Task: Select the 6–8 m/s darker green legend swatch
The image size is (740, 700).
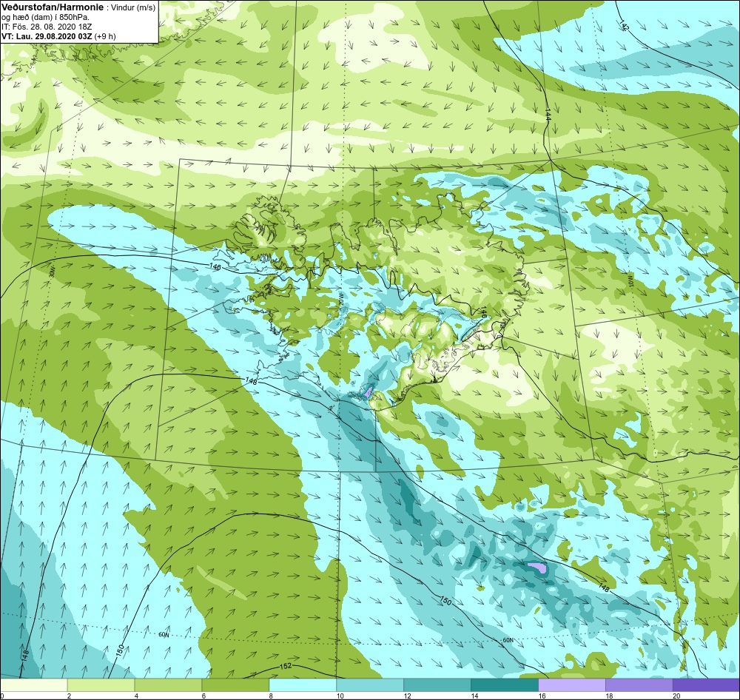Action: point(235,685)
